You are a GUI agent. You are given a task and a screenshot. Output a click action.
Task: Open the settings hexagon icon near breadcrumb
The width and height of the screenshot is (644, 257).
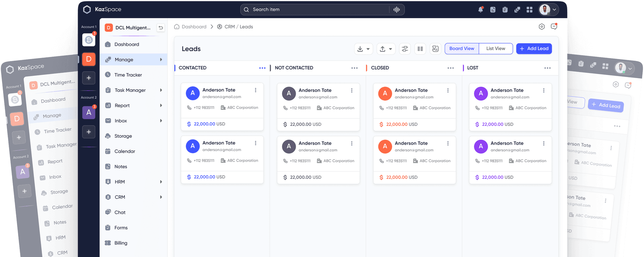click(541, 26)
